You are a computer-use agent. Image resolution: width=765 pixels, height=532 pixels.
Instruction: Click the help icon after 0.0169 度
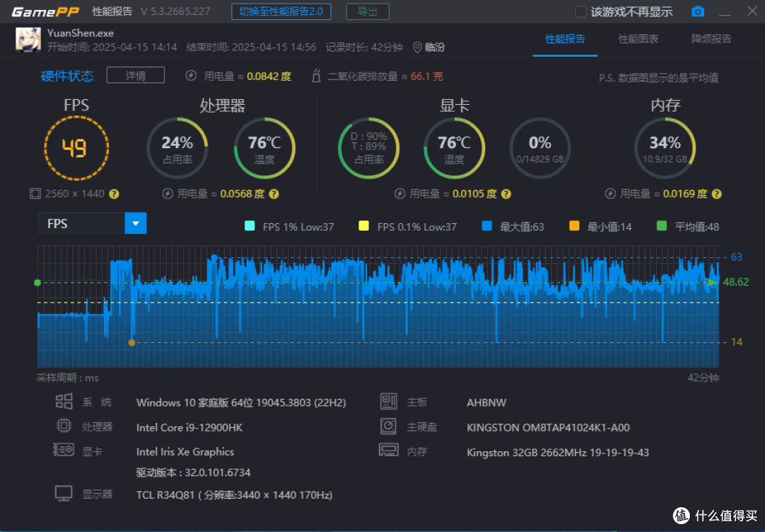pyautogui.click(x=716, y=194)
